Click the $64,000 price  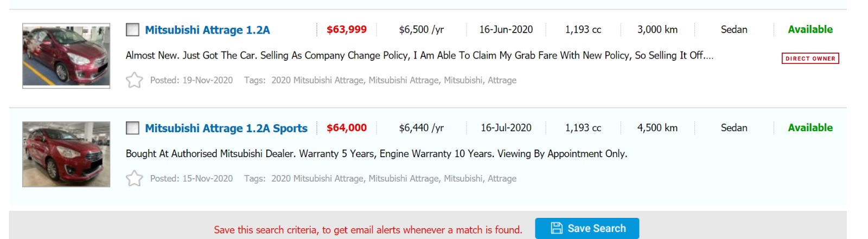click(347, 128)
